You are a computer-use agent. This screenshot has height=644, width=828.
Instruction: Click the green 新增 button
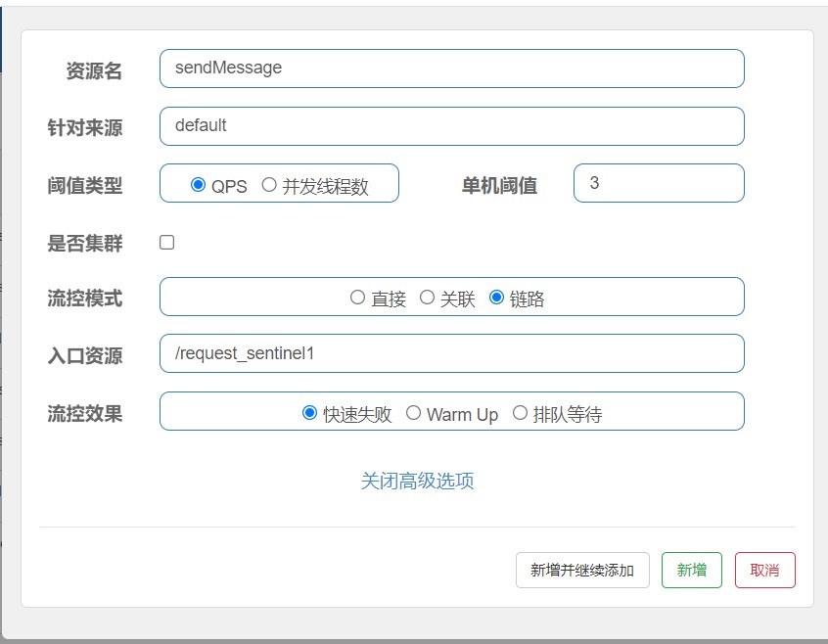tap(692, 570)
